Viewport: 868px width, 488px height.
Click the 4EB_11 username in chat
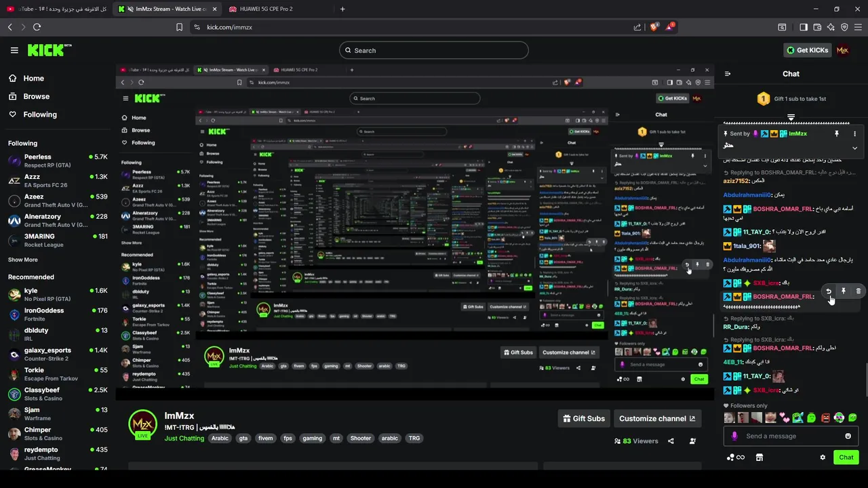(734, 362)
